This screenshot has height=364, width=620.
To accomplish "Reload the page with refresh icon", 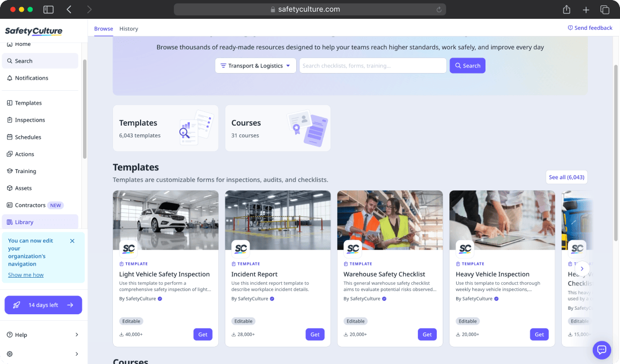I will tap(438, 9).
